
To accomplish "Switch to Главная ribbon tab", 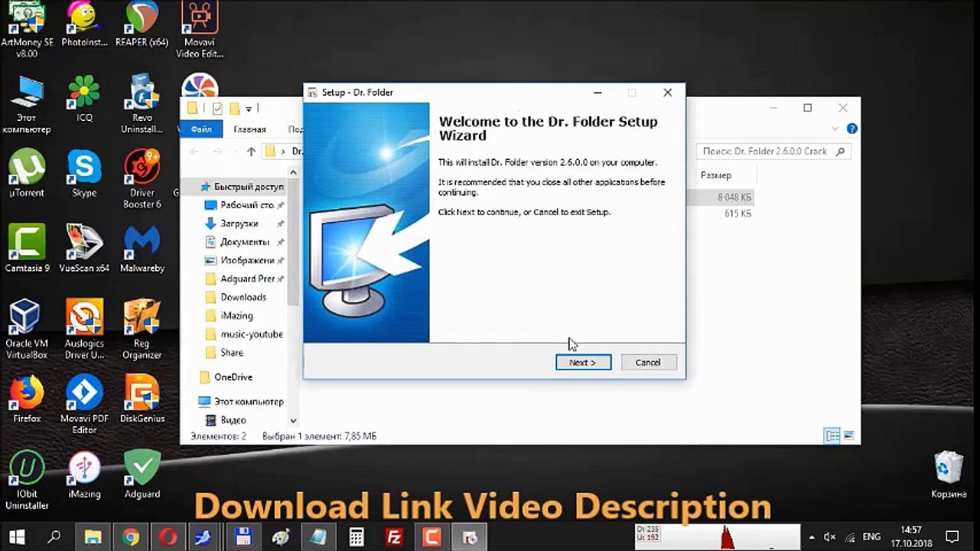I will click(249, 129).
